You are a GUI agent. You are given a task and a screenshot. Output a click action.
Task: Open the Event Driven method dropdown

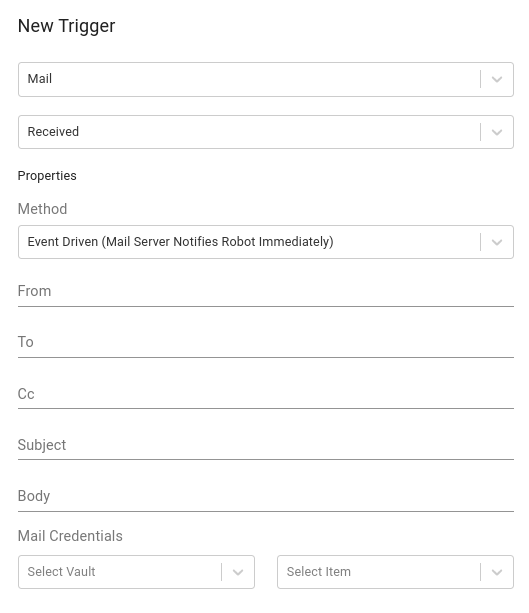coord(265,242)
